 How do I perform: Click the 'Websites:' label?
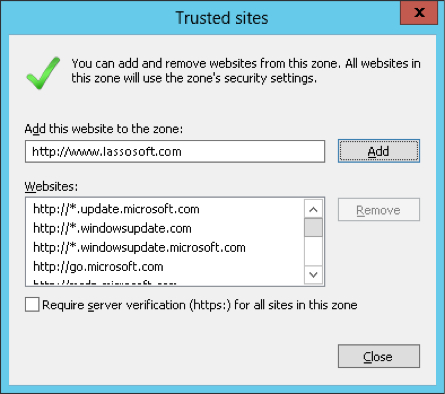tap(51, 186)
